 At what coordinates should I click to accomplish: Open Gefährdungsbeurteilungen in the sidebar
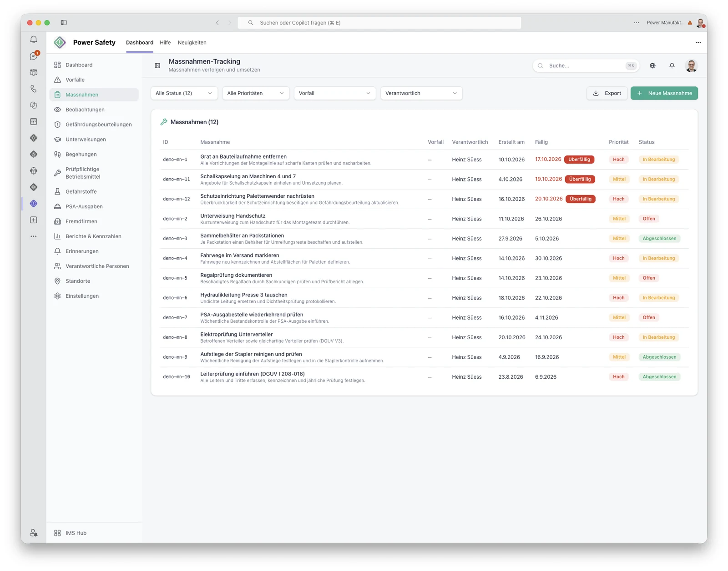coord(94,125)
